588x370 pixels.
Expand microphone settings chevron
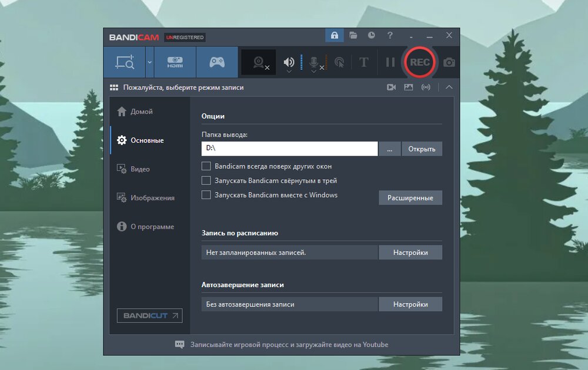(x=314, y=71)
